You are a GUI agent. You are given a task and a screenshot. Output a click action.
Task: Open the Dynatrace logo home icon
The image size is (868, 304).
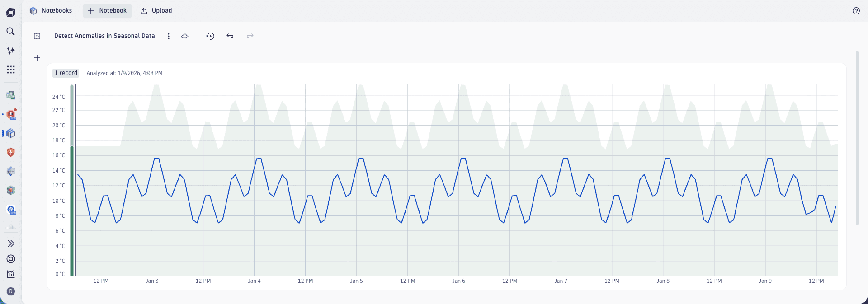coord(11,13)
